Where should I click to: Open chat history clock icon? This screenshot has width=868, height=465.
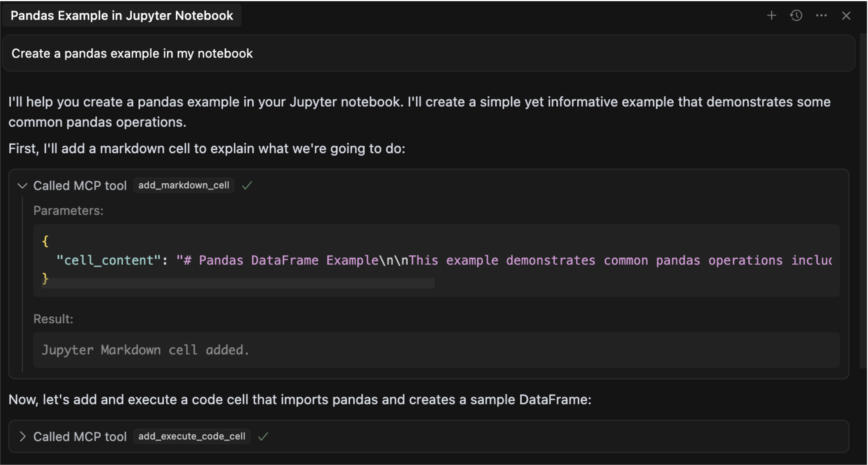(796, 15)
